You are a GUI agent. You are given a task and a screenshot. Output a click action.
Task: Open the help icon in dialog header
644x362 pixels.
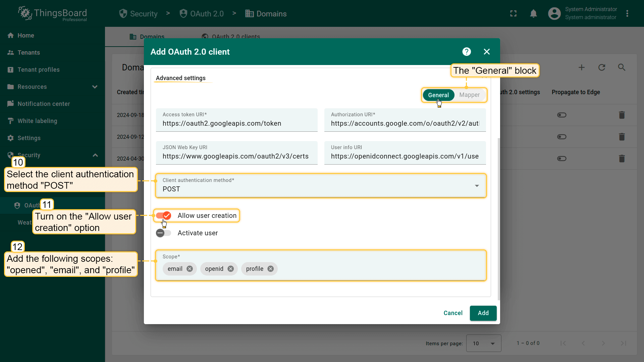pos(467,52)
